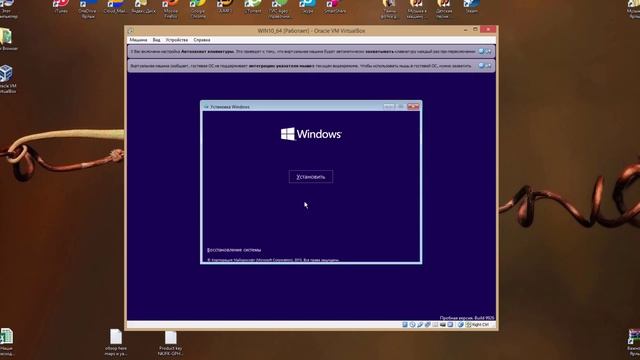
Task: Close the Установка Windows setup dialog
Action: (413, 107)
